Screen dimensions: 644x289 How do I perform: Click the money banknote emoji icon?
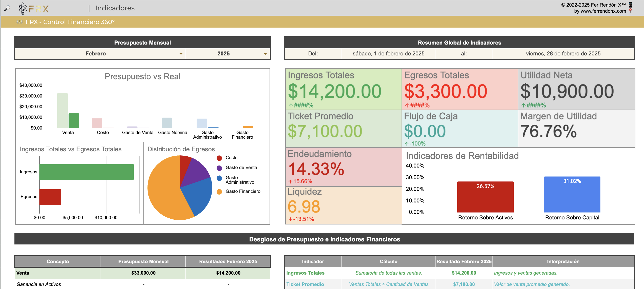[20, 22]
